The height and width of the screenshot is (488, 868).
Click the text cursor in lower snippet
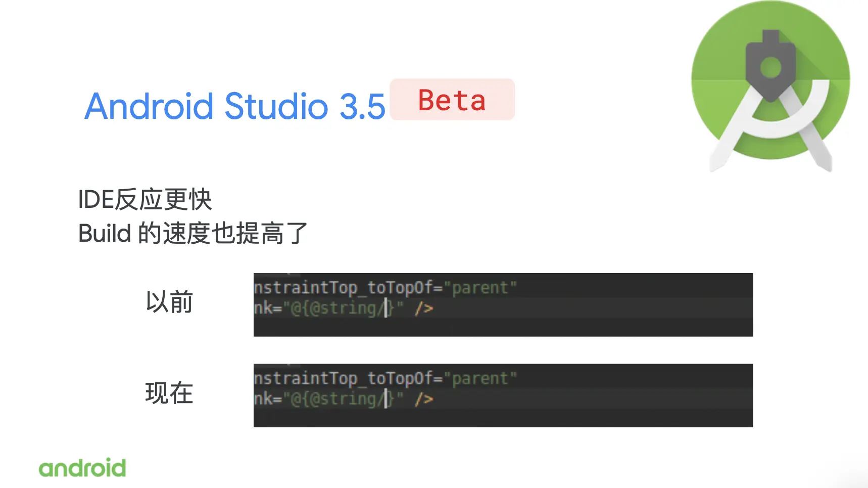click(x=385, y=398)
